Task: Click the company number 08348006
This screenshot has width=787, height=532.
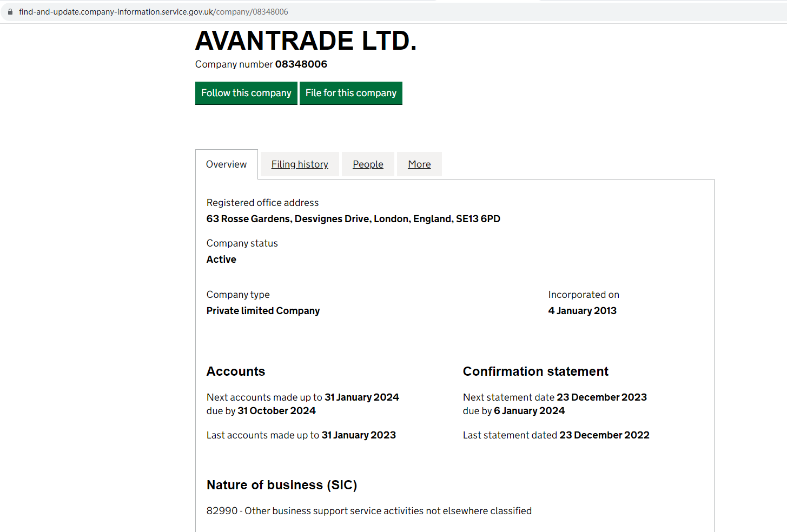Action: [301, 64]
